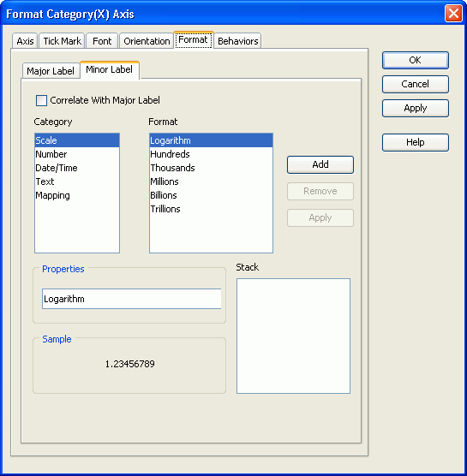
Task: Pick Text in the Category list
Action: pyautogui.click(x=77, y=181)
